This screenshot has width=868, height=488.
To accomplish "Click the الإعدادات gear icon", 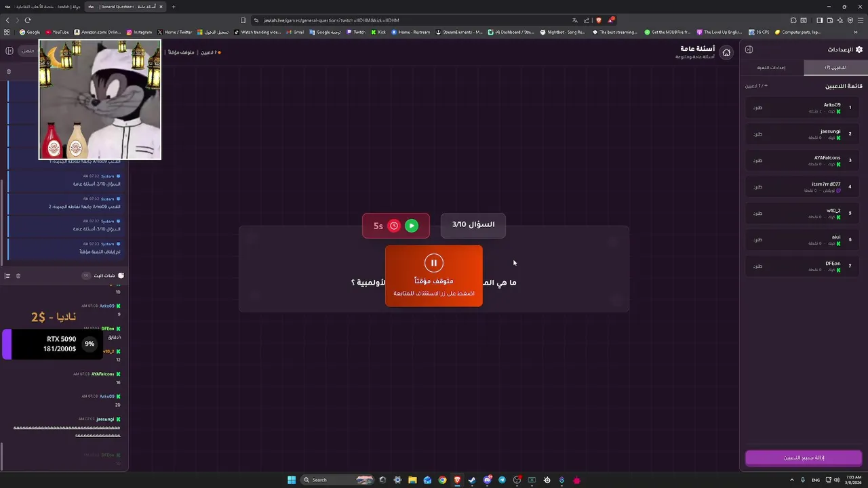I will click(859, 49).
